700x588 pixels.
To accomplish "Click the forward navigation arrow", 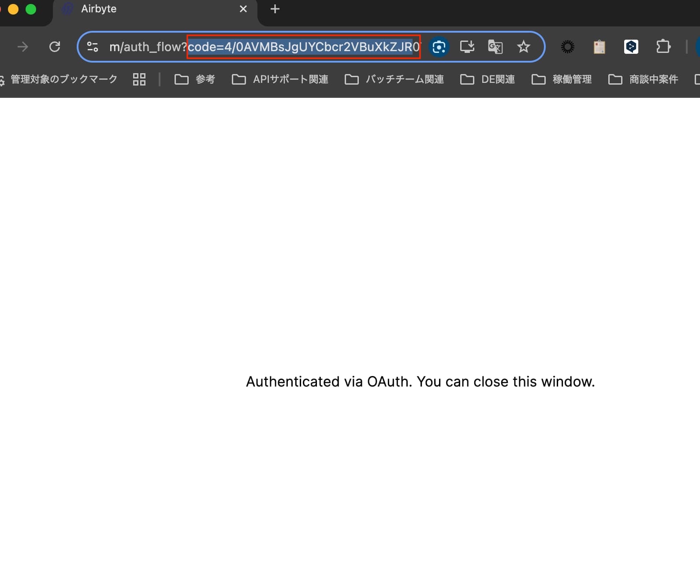I will 22,47.
